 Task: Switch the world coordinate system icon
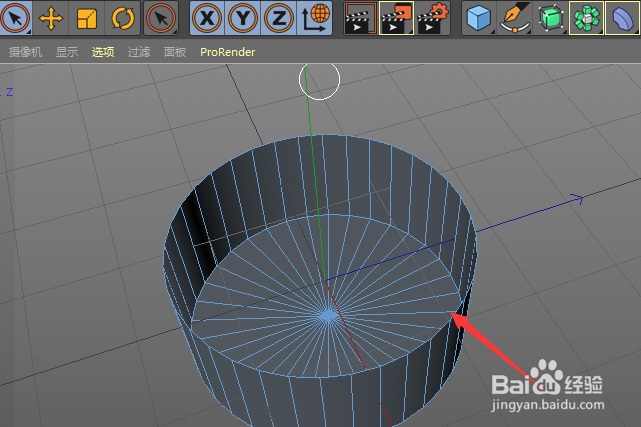[x=315, y=18]
